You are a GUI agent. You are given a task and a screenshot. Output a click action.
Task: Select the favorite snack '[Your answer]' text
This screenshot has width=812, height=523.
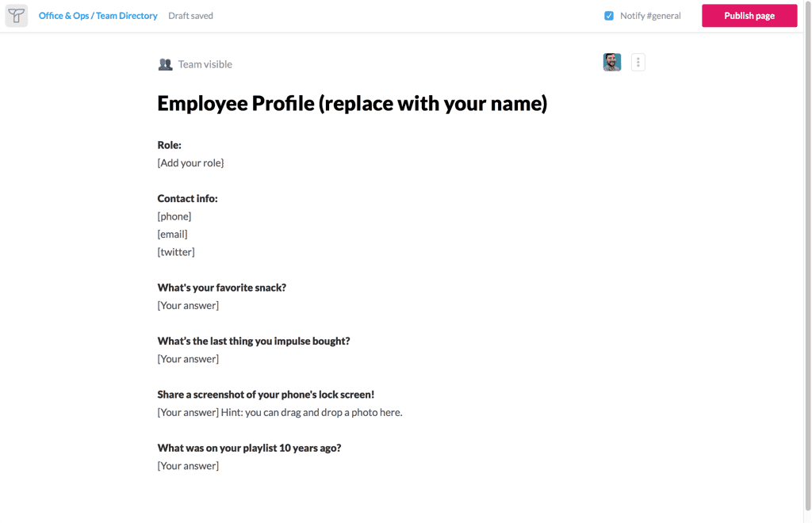(188, 305)
